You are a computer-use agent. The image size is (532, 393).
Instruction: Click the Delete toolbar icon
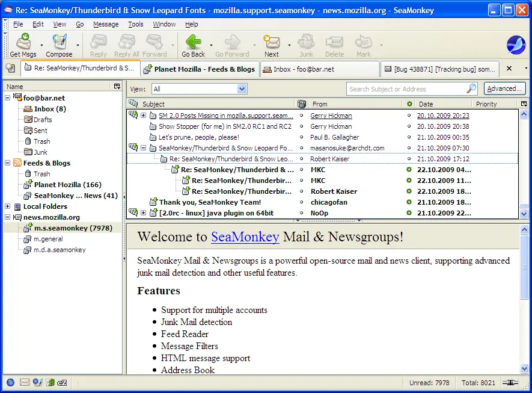tap(335, 42)
